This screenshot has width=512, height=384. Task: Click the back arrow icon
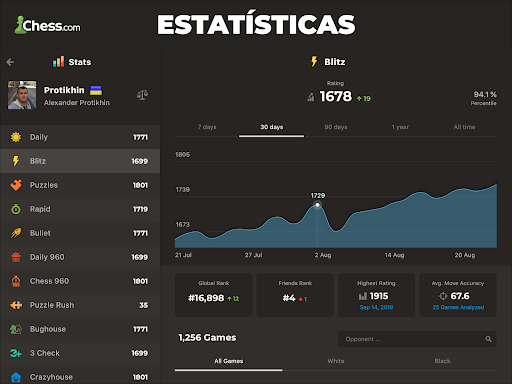(10, 62)
